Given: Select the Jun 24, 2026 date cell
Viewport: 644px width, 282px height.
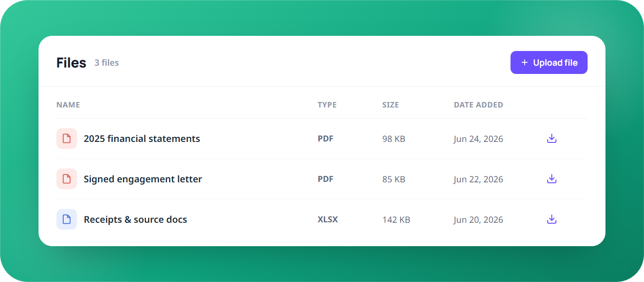Looking at the screenshot, I should pyautogui.click(x=478, y=139).
